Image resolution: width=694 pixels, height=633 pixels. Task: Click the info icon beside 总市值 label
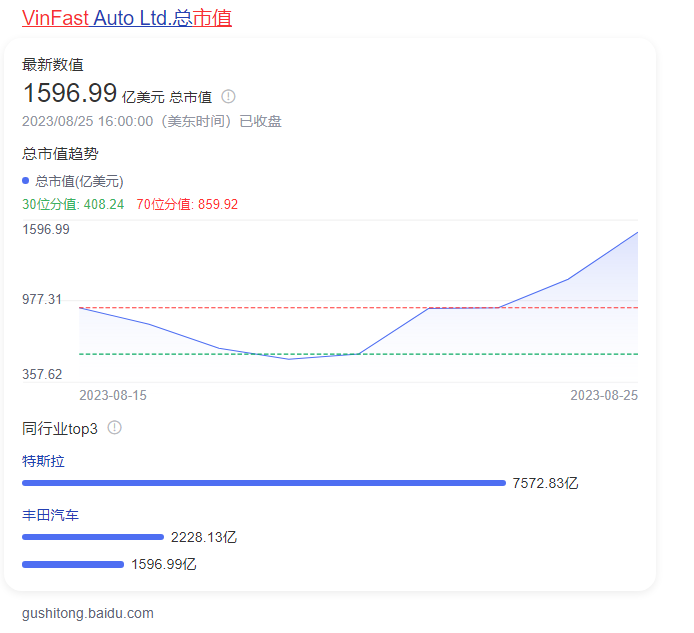pyautogui.click(x=228, y=97)
